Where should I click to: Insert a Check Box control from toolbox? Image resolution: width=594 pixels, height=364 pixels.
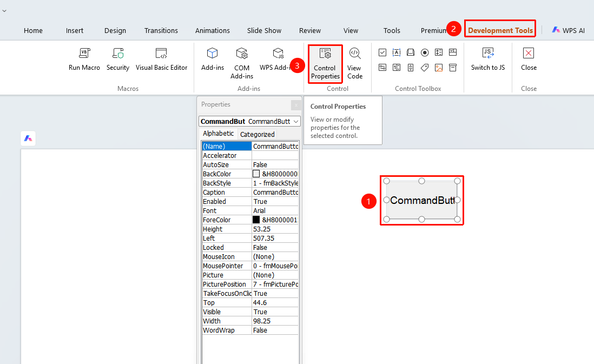point(382,52)
